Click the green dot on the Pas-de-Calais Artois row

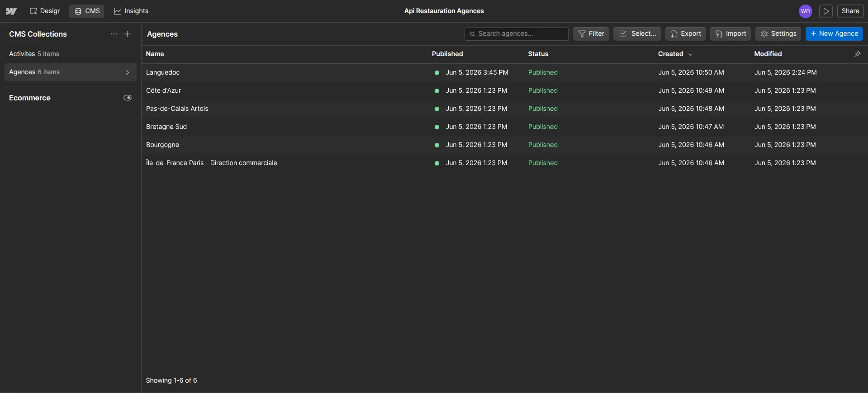click(437, 109)
